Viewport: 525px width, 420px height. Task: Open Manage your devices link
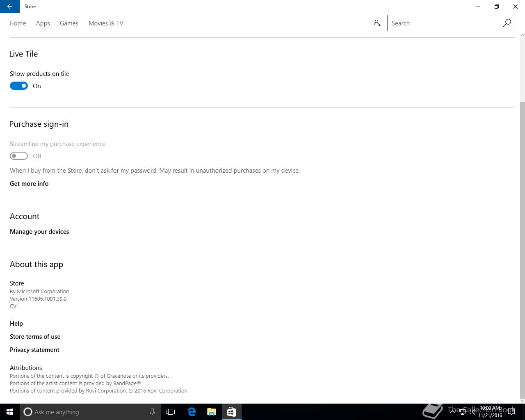point(39,231)
